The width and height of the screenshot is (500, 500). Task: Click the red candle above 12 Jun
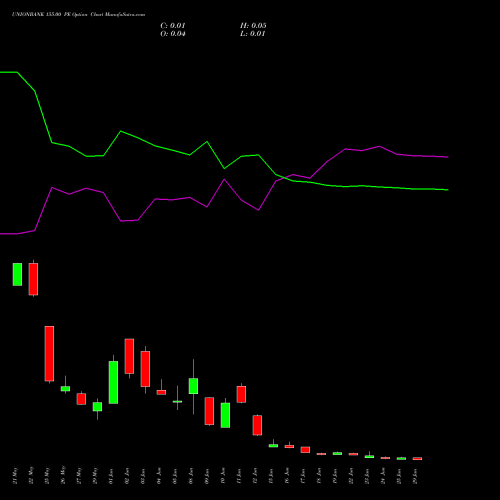click(x=257, y=425)
